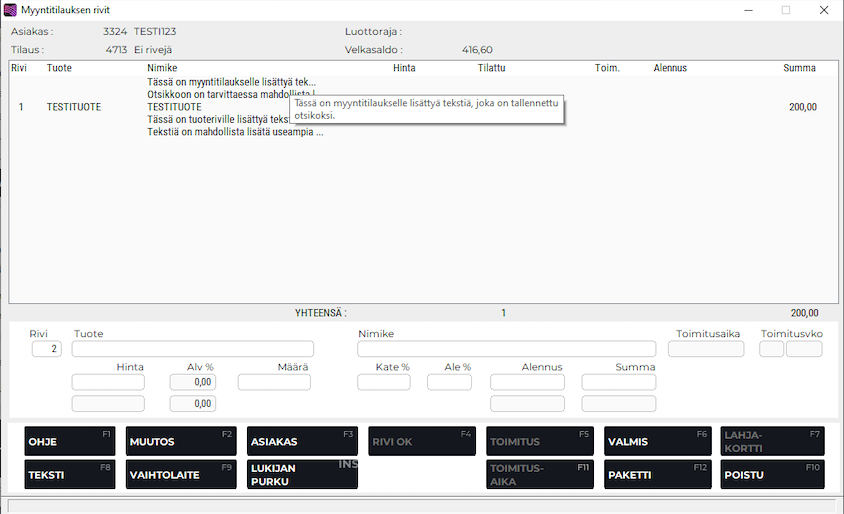The height and width of the screenshot is (514, 844).
Task: Select the TESTITUOTE row in the list
Action: tap(73, 107)
